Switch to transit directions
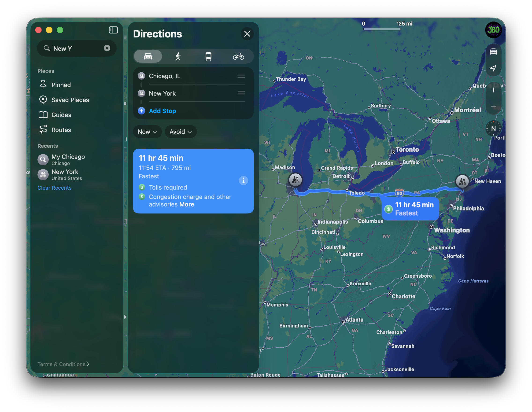 [208, 56]
